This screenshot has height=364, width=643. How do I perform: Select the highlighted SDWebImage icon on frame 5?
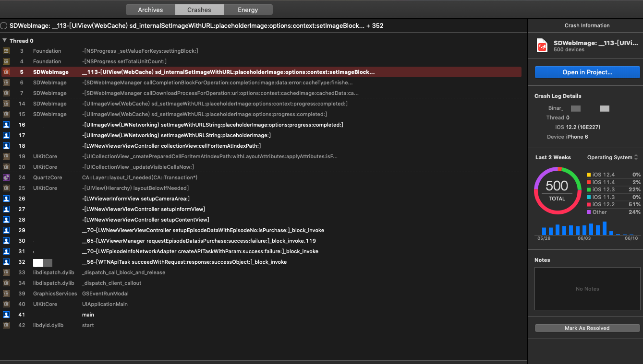pyautogui.click(x=6, y=72)
